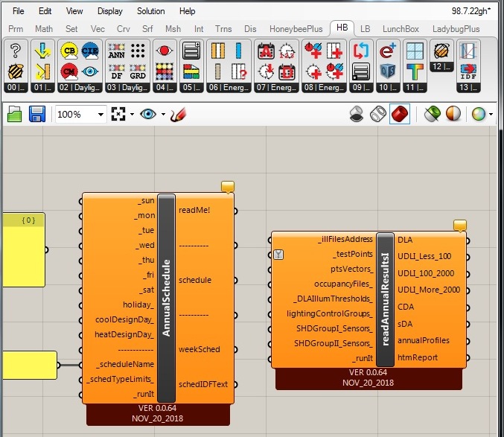This screenshot has height=437, width=504.
Task: Select the CM climate-based sky icon
Action: (x=69, y=71)
